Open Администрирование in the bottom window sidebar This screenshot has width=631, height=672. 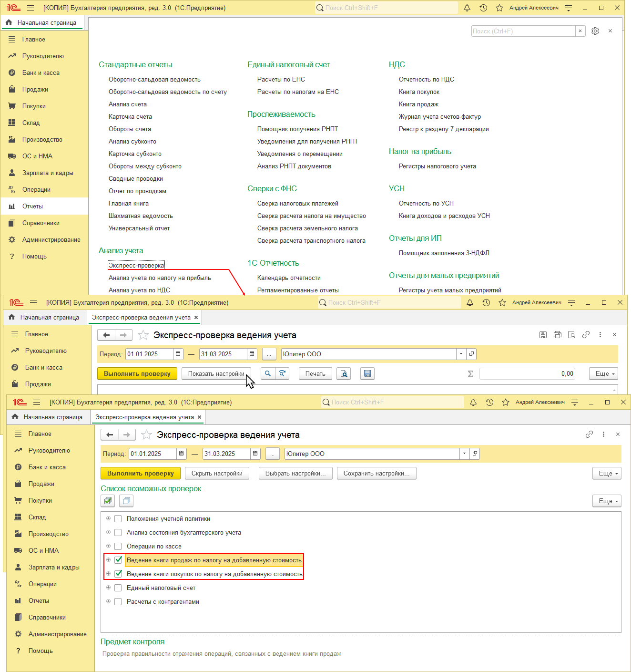(x=51, y=634)
